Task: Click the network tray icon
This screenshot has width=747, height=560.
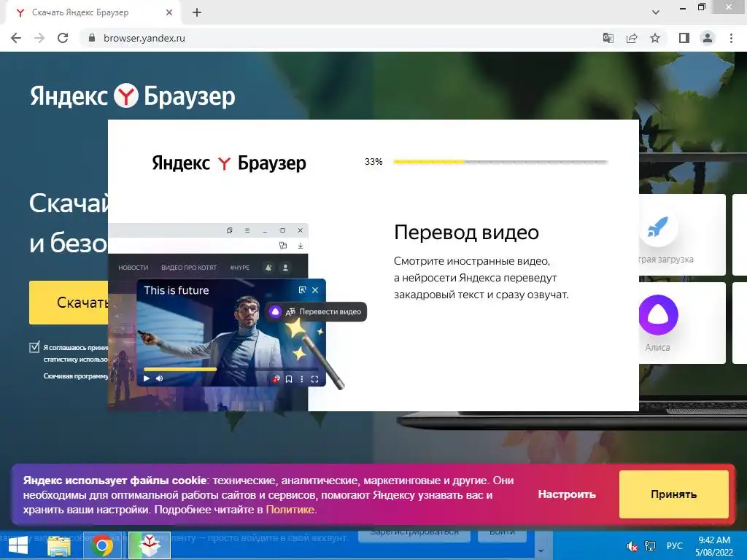Action: coord(650,546)
